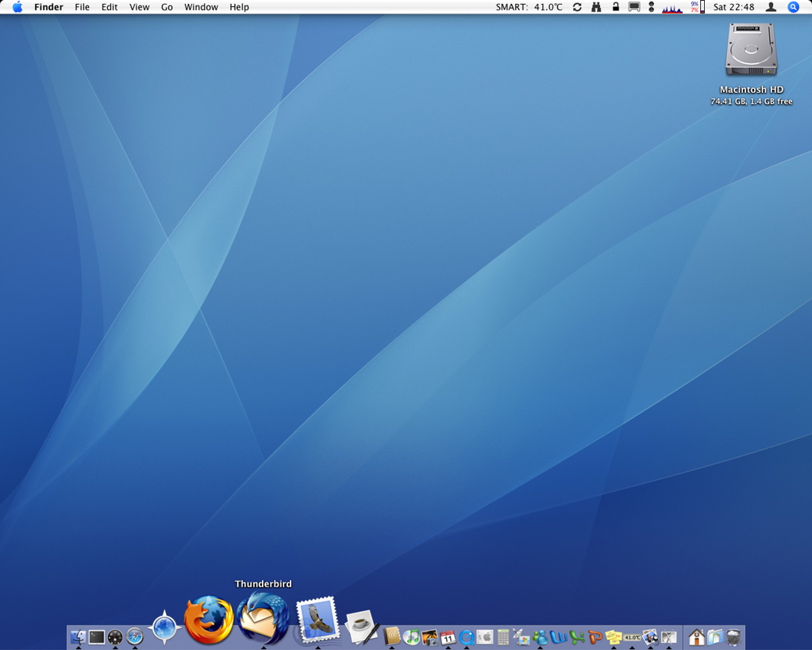Open Macintosh HD drive icon
The height and width of the screenshot is (650, 812).
[x=751, y=50]
